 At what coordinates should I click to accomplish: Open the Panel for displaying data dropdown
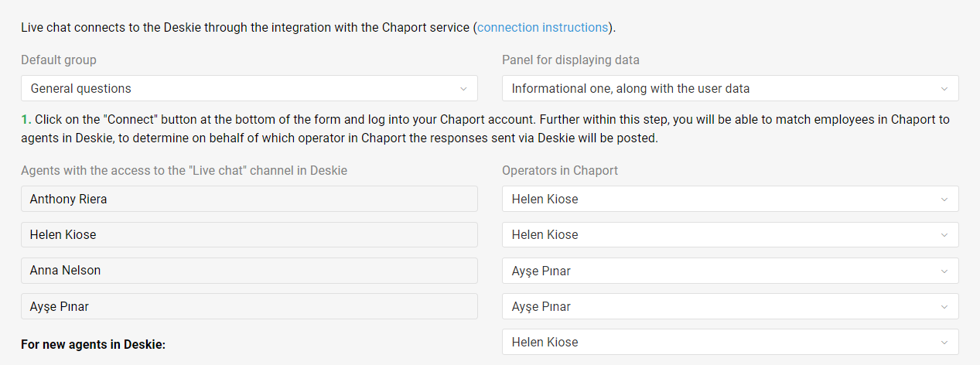[x=729, y=88]
